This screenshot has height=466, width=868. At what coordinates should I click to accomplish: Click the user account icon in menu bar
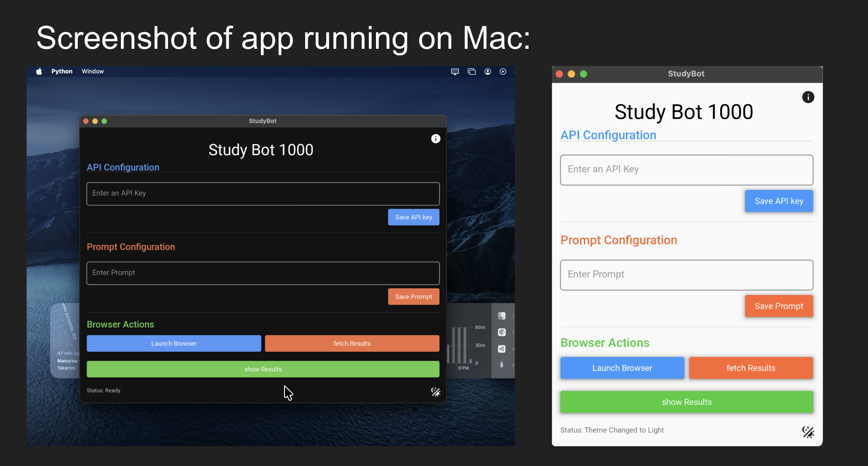(488, 72)
